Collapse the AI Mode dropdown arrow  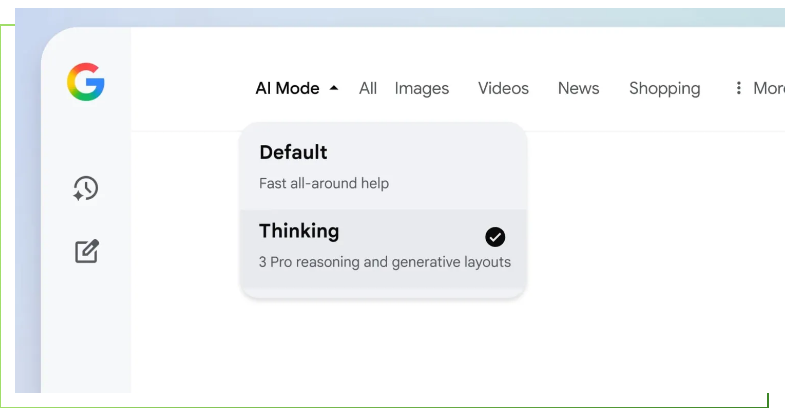tap(334, 88)
